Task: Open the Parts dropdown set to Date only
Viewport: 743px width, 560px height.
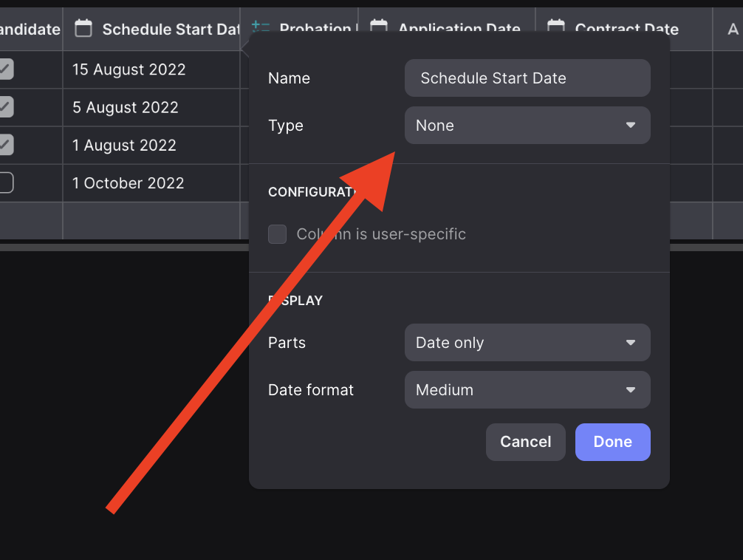Action: [527, 343]
